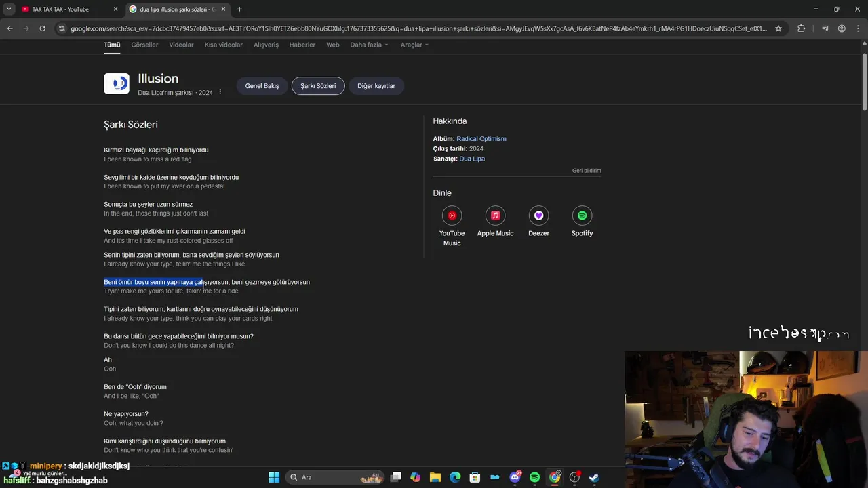Click the Illusion song thumbnail icon
868x488 pixels.
pos(117,83)
